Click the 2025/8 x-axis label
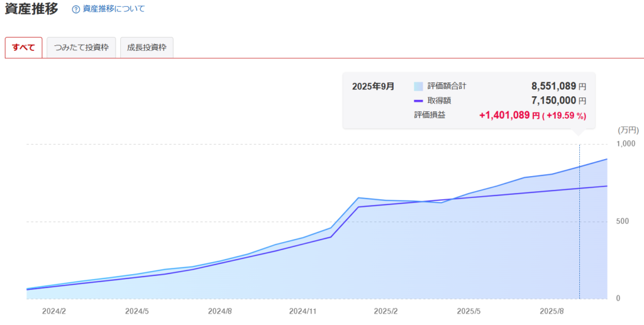Screen dimensions: 644x325 (551, 311)
